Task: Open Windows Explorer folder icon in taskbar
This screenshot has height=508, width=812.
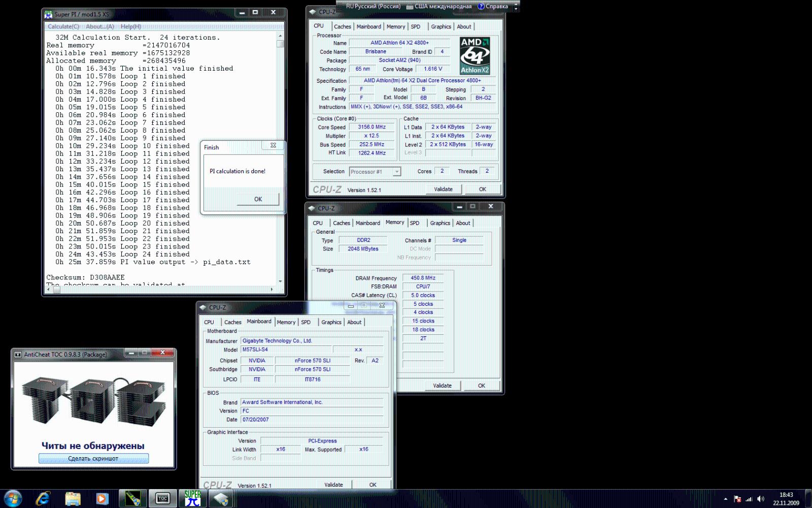Action: (73, 498)
